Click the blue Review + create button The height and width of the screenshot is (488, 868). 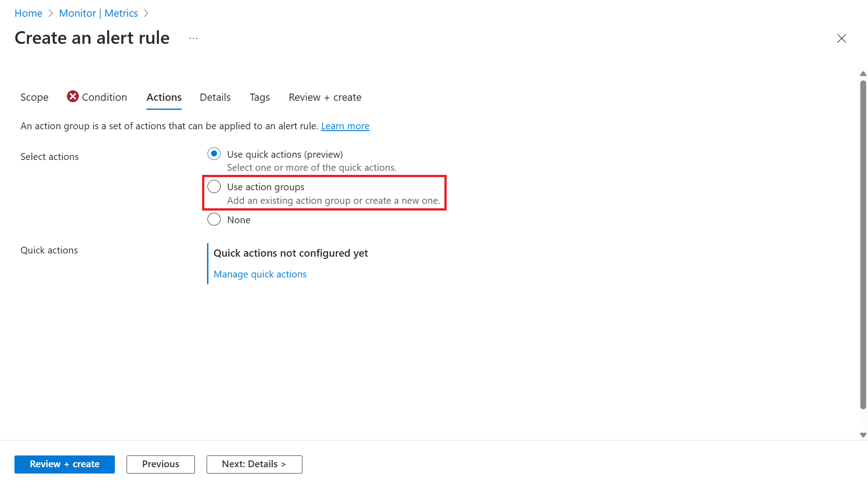coord(65,464)
